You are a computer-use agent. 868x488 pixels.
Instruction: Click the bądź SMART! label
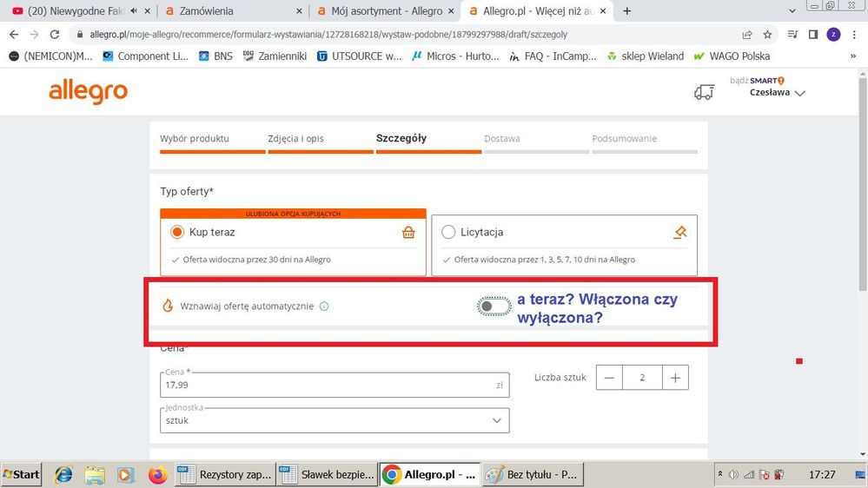(757, 80)
